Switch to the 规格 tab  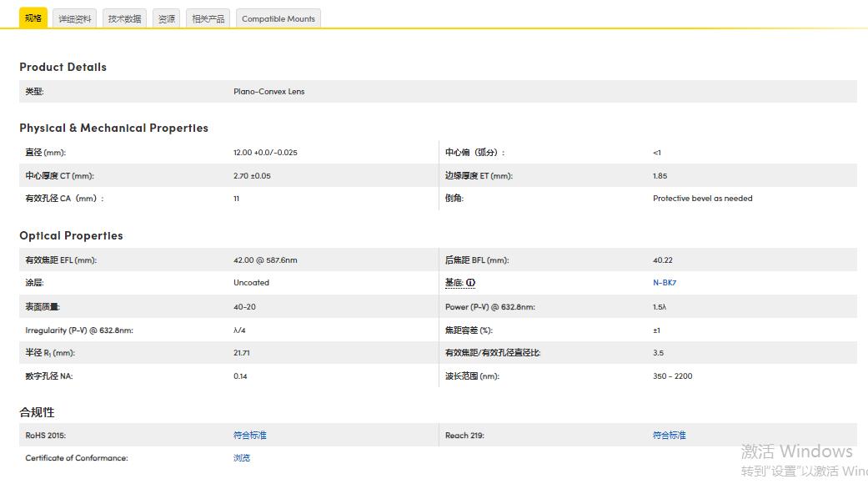click(33, 18)
